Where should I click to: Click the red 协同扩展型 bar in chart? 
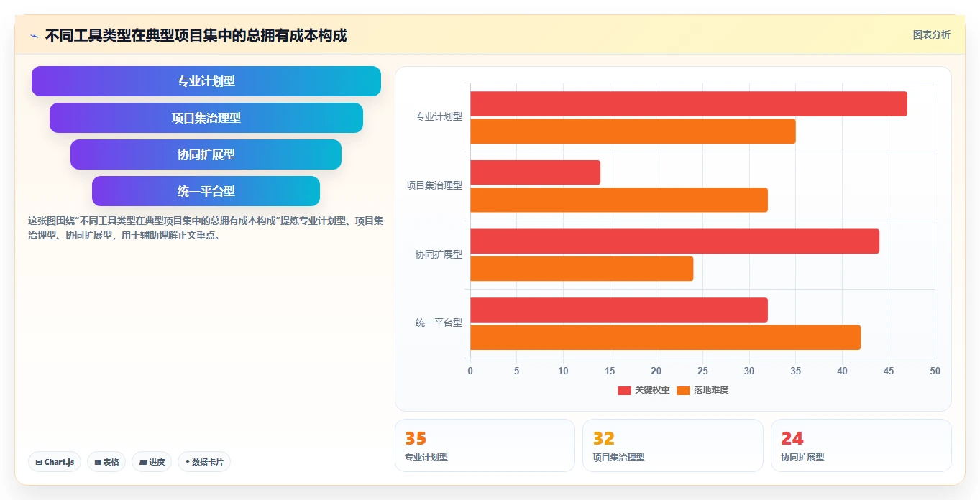pos(674,241)
